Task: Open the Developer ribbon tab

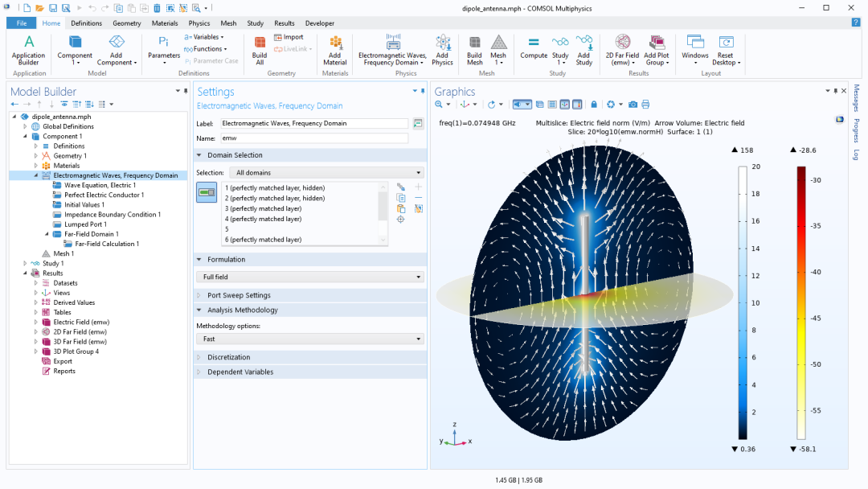Action: pos(319,23)
